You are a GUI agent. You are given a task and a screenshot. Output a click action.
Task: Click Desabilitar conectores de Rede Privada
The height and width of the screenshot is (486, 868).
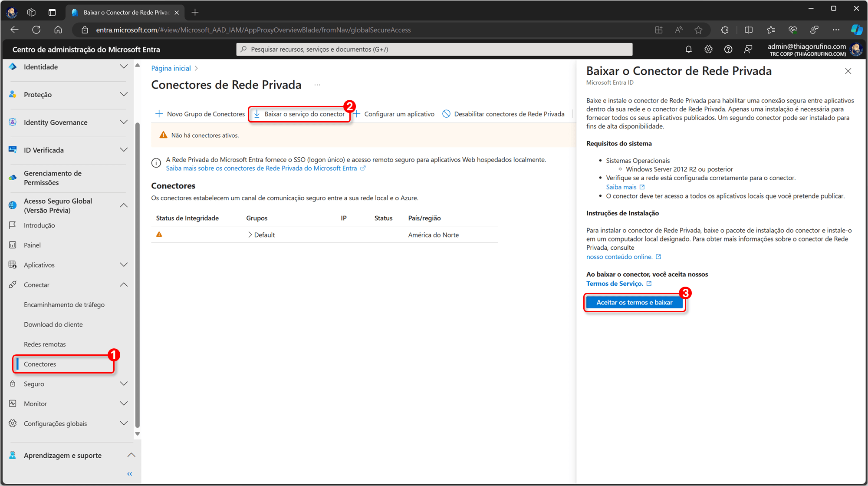pos(503,114)
